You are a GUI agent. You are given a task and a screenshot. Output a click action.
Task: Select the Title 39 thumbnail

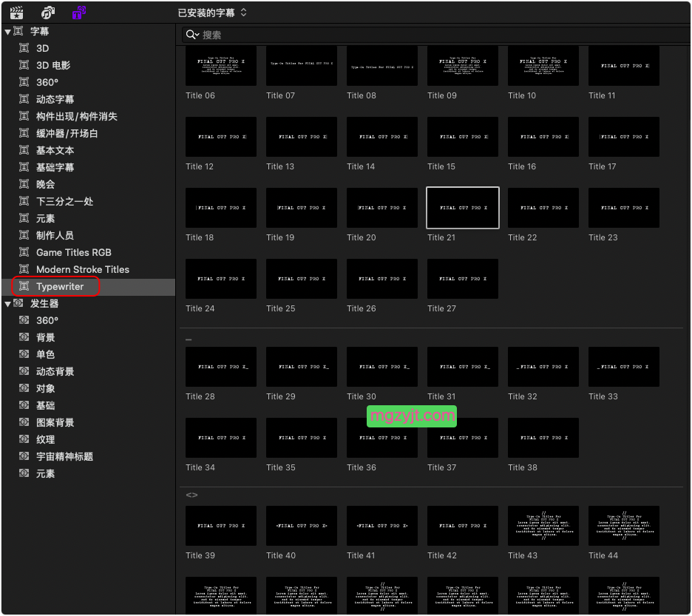pos(220,526)
